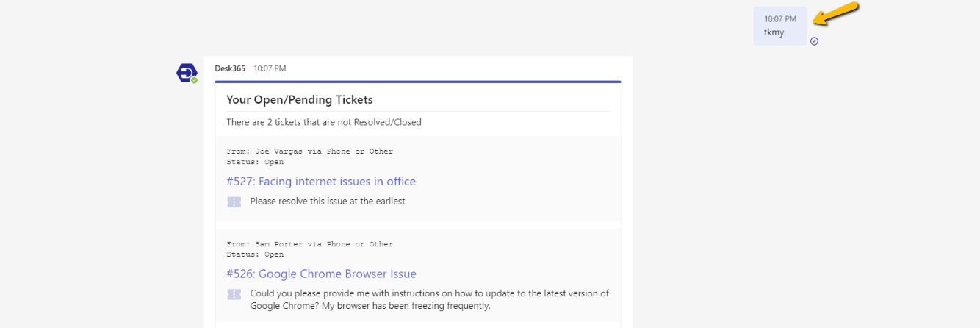The image size is (980, 328).
Task: Click the Desk365 sender name
Action: [230, 68]
